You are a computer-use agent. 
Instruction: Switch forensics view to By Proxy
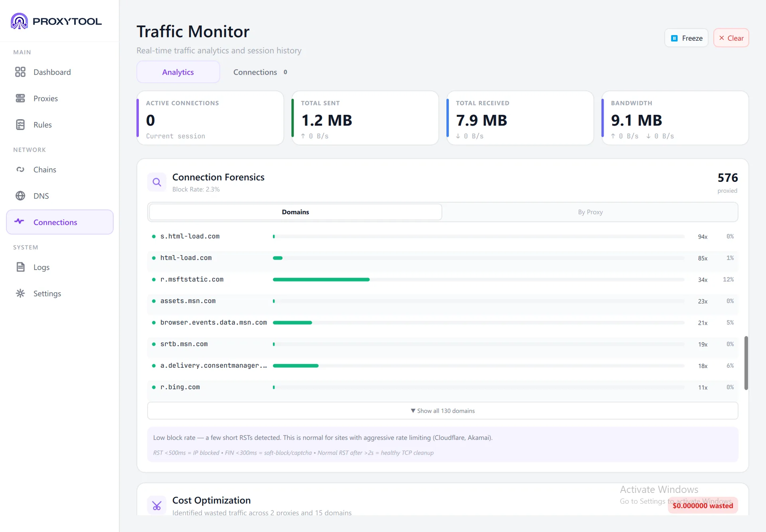590,212
